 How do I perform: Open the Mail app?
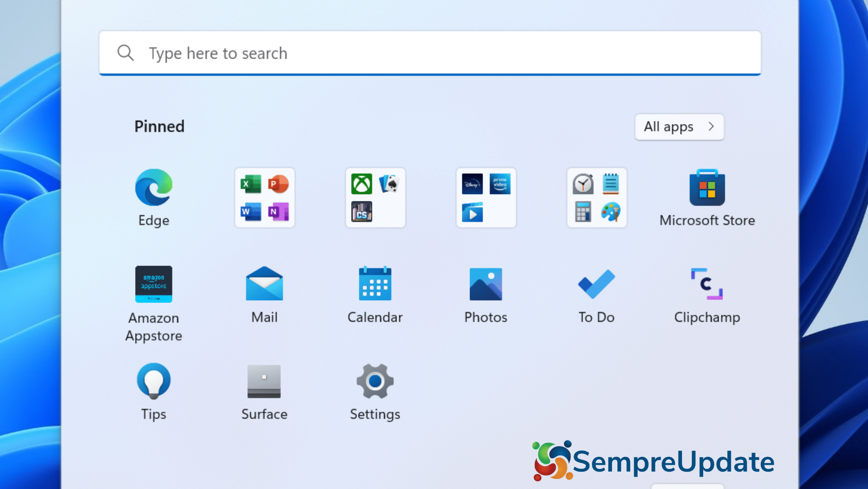click(264, 295)
